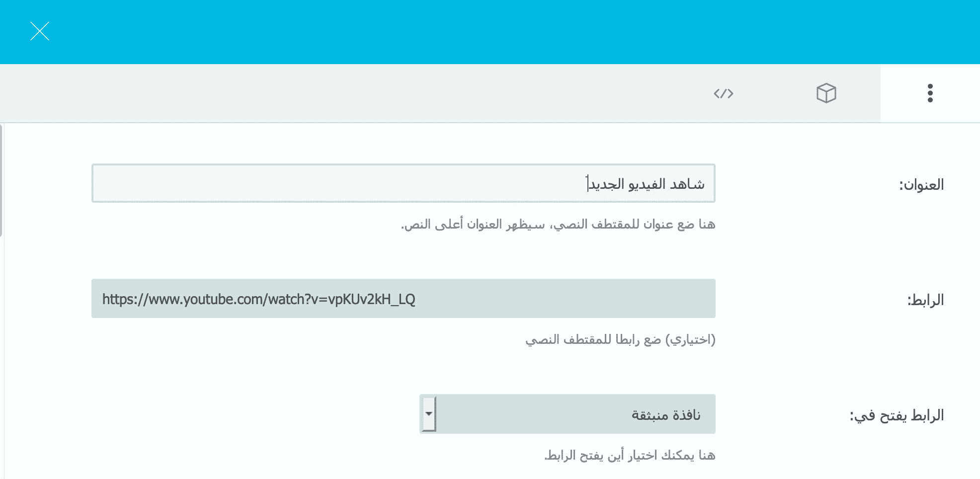The image size is (980, 479).
Task: Click the 'الرابط يفتح في:' label
Action: tap(897, 415)
